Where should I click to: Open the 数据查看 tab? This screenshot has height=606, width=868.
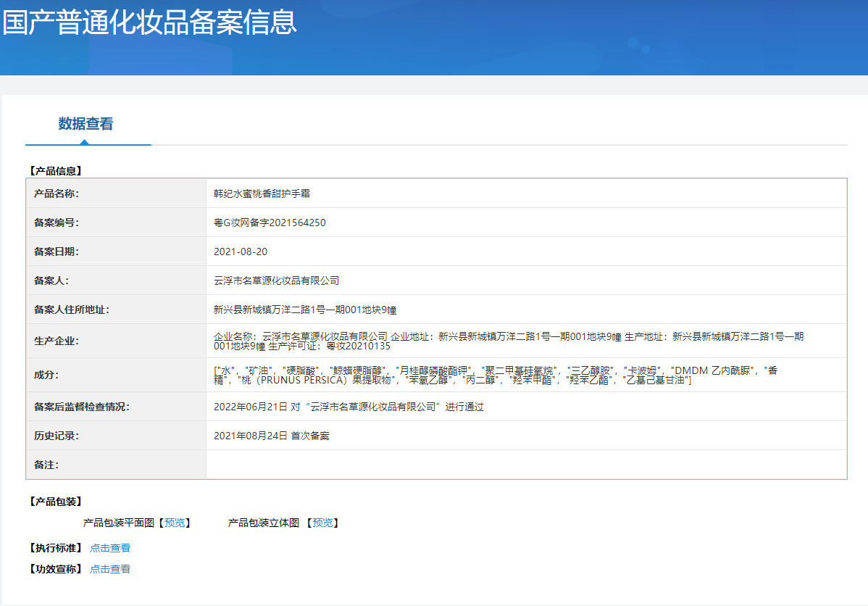85,123
